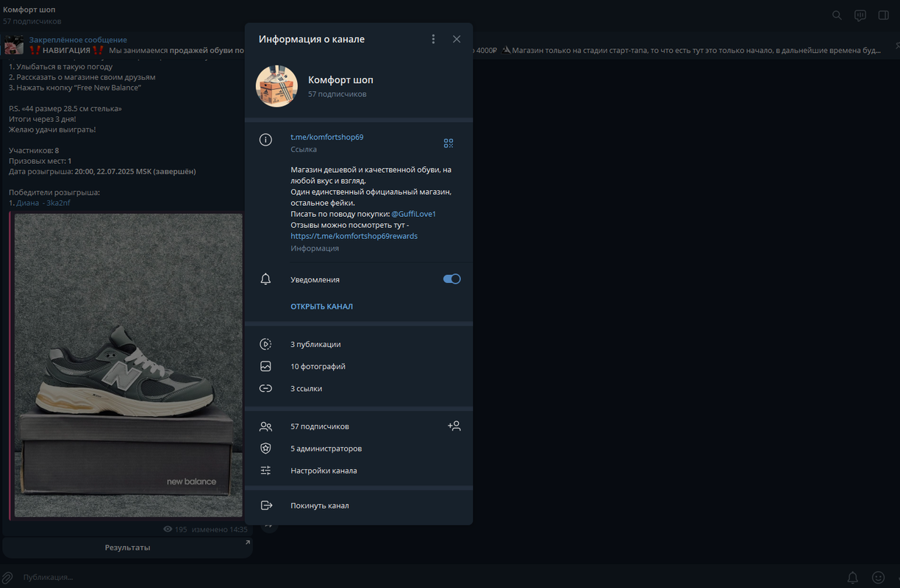Click the Комфорт шоп chat header title
Screen dimensions: 900x588
29,10
